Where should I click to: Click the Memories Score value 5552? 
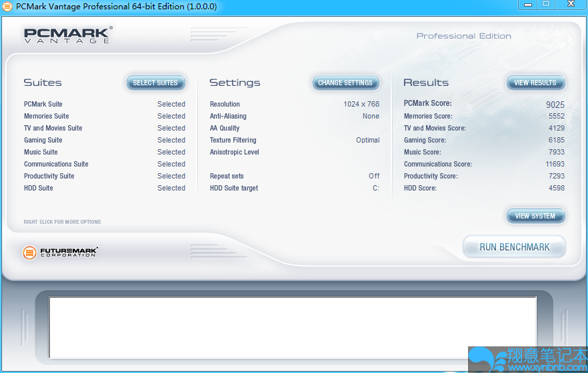click(557, 116)
